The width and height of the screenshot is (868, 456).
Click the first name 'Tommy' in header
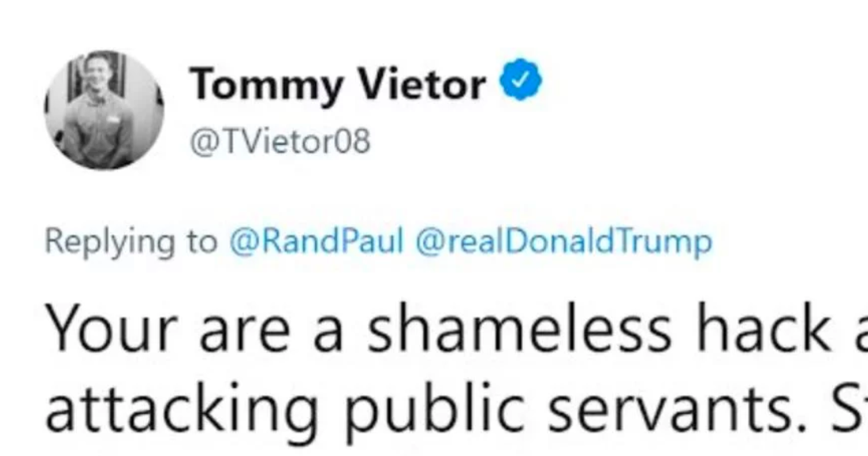(267, 85)
